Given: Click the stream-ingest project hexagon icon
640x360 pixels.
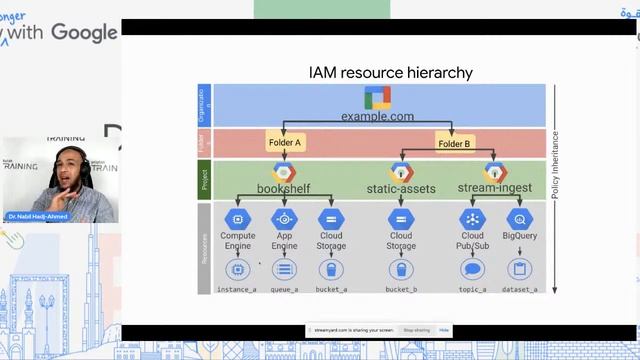Looking at the screenshot, I should pos(495,173).
